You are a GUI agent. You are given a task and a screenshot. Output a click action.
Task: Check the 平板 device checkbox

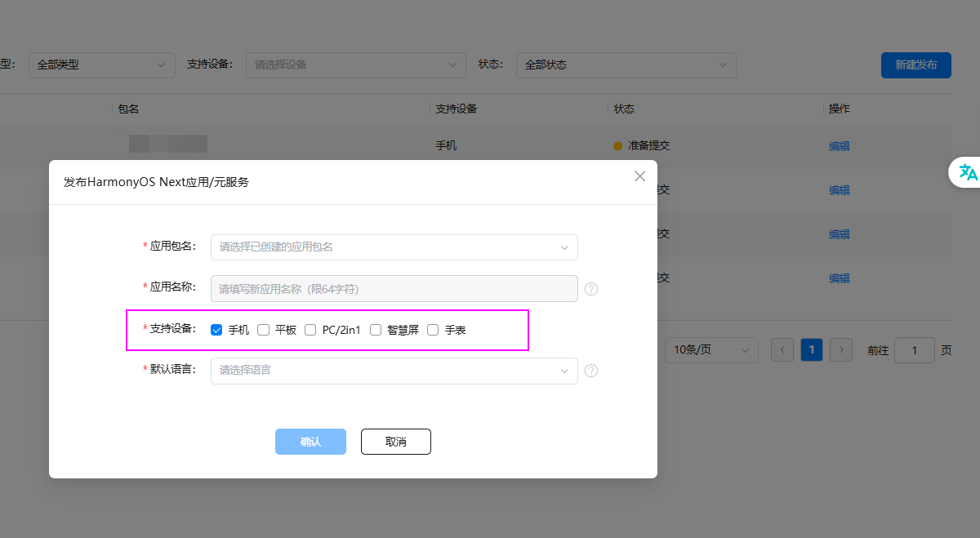263,330
